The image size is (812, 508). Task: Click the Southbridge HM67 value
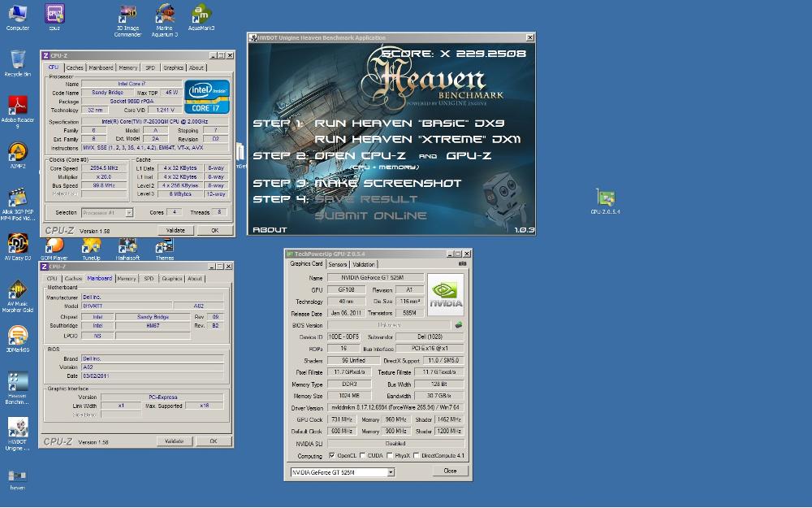pyautogui.click(x=153, y=326)
